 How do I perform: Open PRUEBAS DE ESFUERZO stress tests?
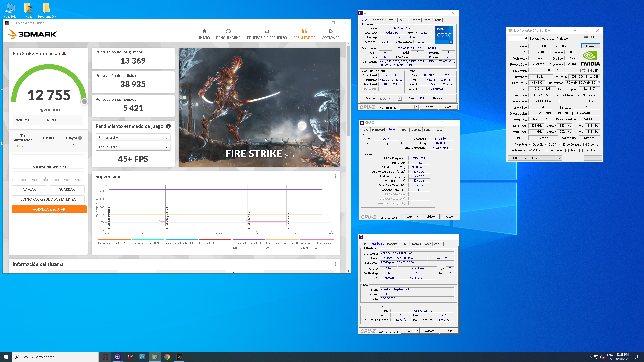click(267, 34)
